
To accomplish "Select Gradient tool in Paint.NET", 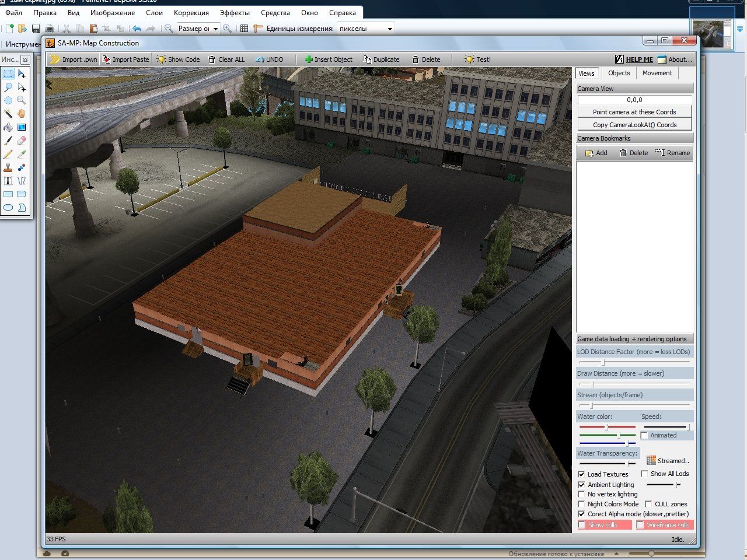I will pos(22,127).
